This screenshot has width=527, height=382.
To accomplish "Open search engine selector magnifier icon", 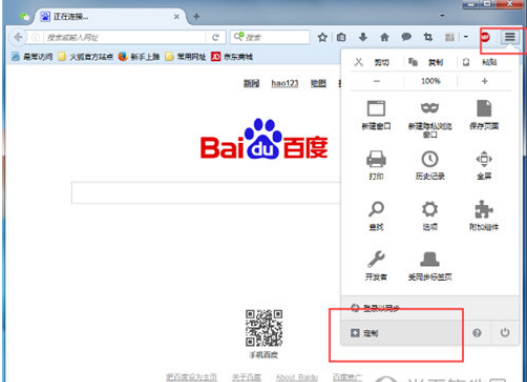I will click(x=238, y=36).
